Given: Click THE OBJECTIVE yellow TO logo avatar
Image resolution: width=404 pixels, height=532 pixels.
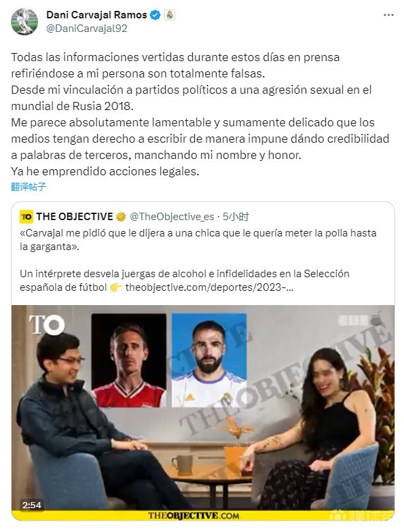Looking at the screenshot, I should tap(26, 217).
